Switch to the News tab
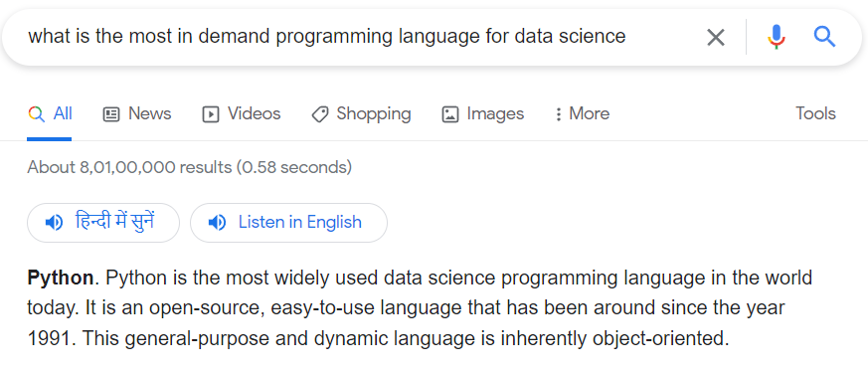 point(137,113)
